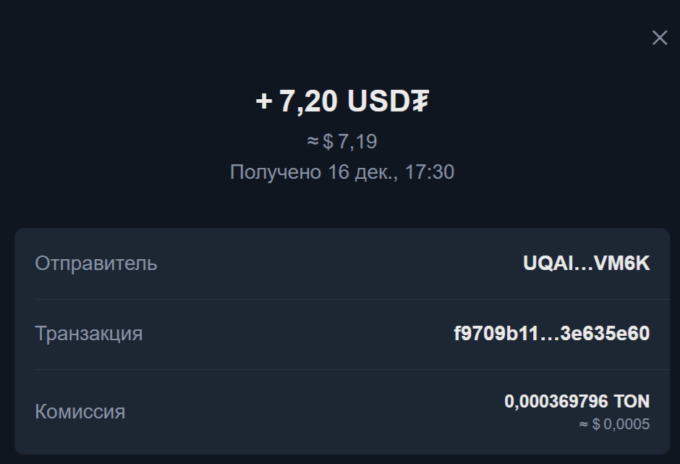The image size is (680, 464).
Task: Select the ≈ $7,19 fiat equivalent
Action: [x=342, y=142]
